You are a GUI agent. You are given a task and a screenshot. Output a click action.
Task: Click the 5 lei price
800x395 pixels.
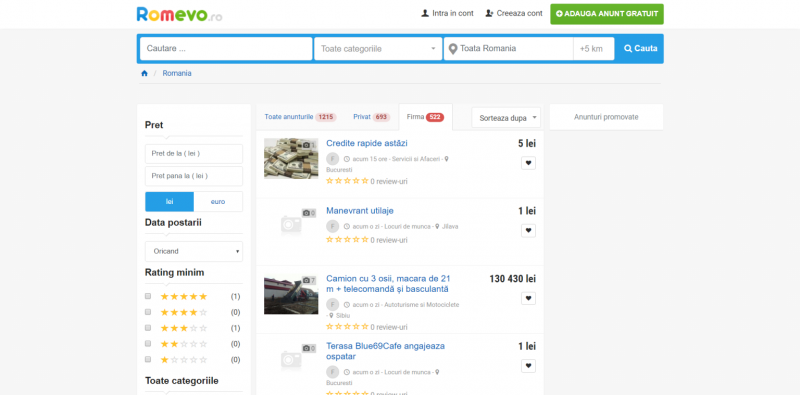tap(527, 144)
